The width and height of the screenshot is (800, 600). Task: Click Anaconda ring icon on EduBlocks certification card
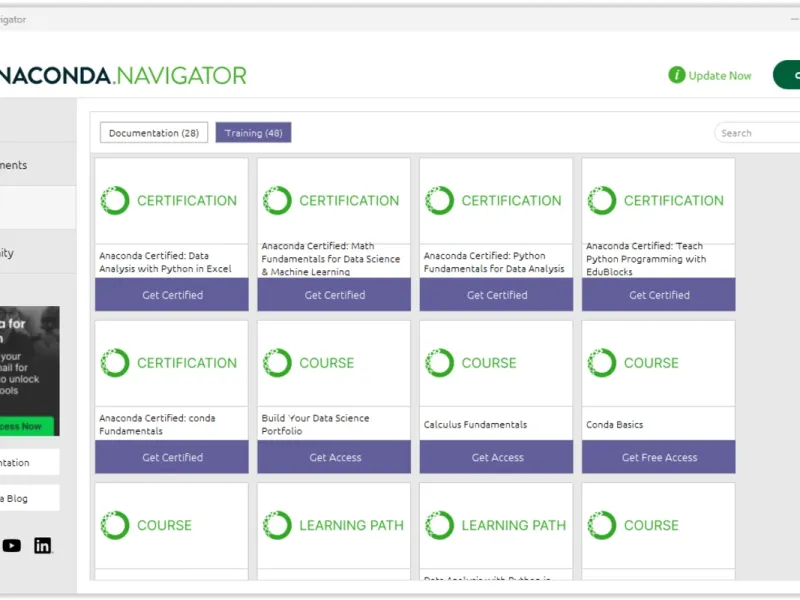pyautogui.click(x=602, y=201)
